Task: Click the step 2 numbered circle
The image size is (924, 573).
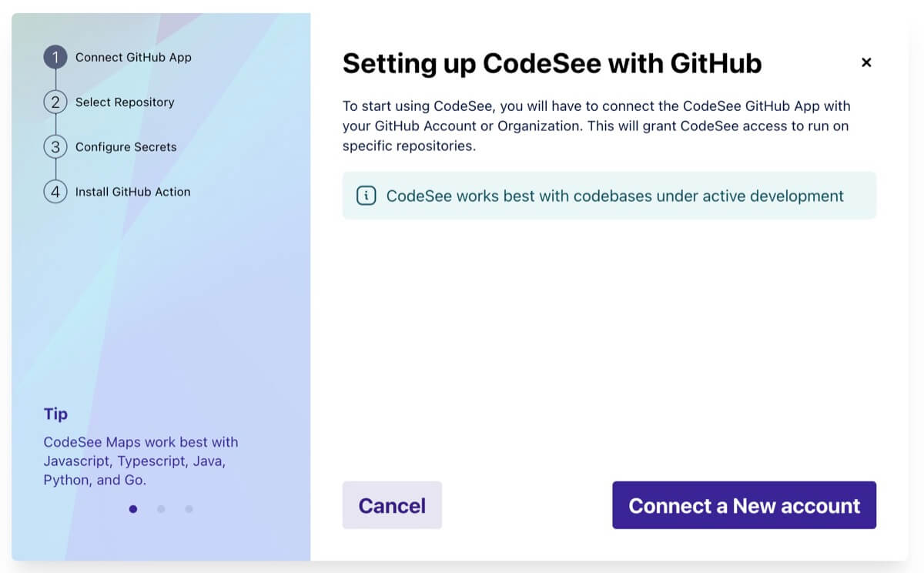Action: click(x=55, y=102)
